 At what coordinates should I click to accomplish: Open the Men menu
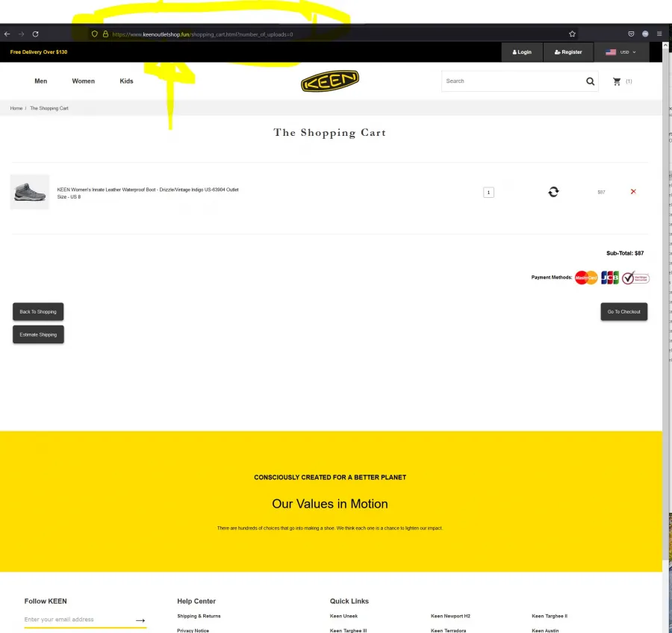[41, 81]
